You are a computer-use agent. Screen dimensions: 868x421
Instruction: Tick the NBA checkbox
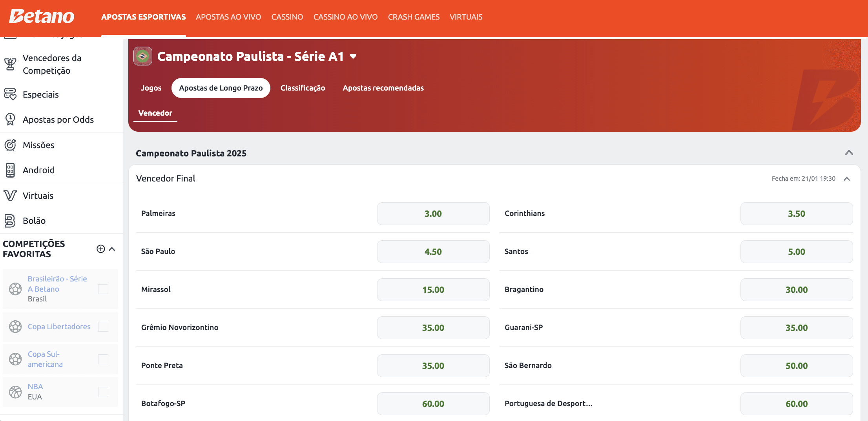point(103,392)
